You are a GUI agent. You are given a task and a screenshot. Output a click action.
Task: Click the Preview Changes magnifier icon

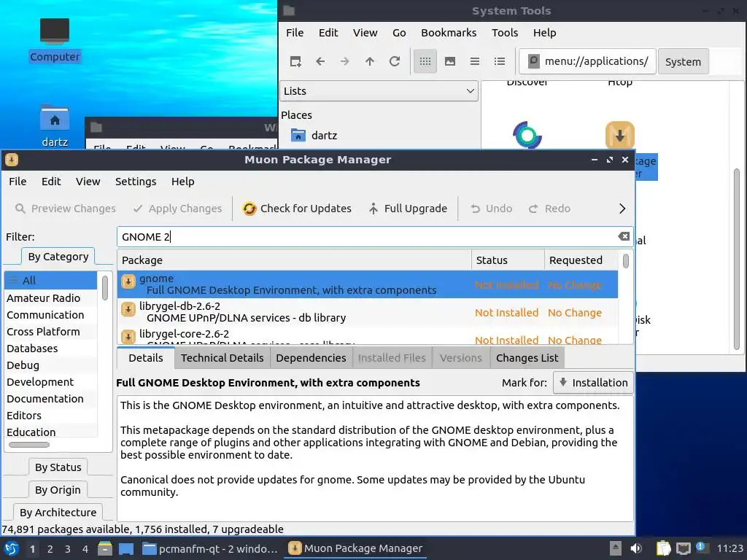(20, 209)
